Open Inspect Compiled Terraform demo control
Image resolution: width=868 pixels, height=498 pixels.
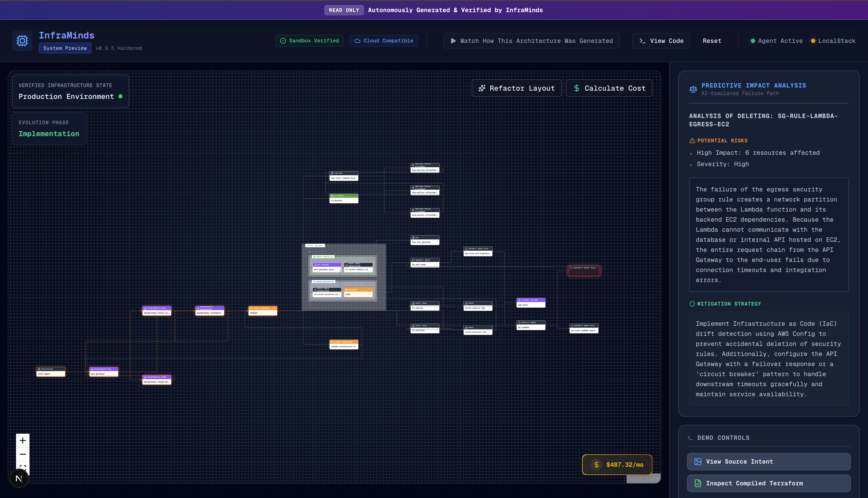pyautogui.click(x=768, y=483)
